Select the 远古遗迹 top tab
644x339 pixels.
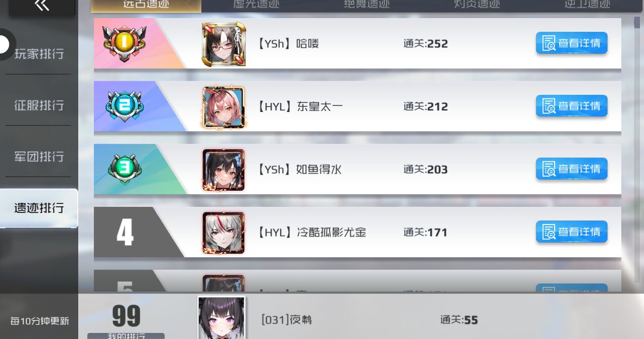(146, 5)
